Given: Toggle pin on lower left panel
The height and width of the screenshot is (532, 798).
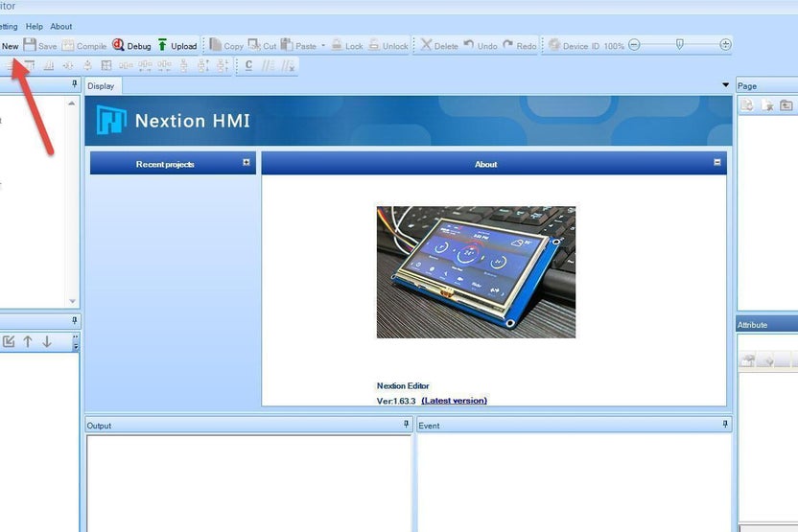Looking at the screenshot, I should click(x=74, y=320).
